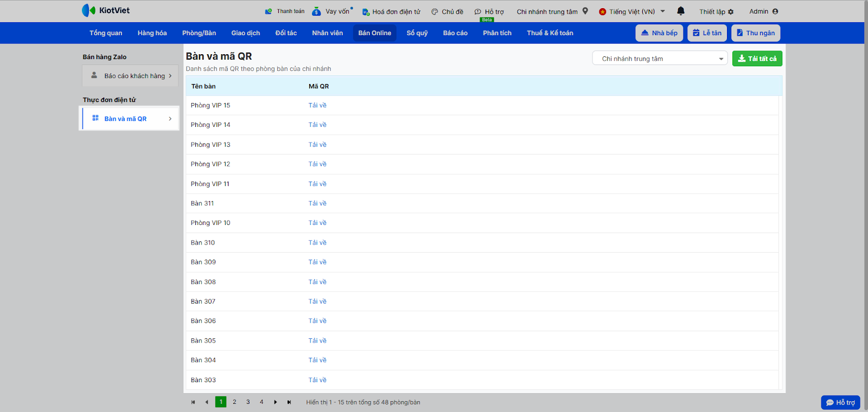
Task: Open the Thu ngân cashier screen
Action: [x=755, y=33]
